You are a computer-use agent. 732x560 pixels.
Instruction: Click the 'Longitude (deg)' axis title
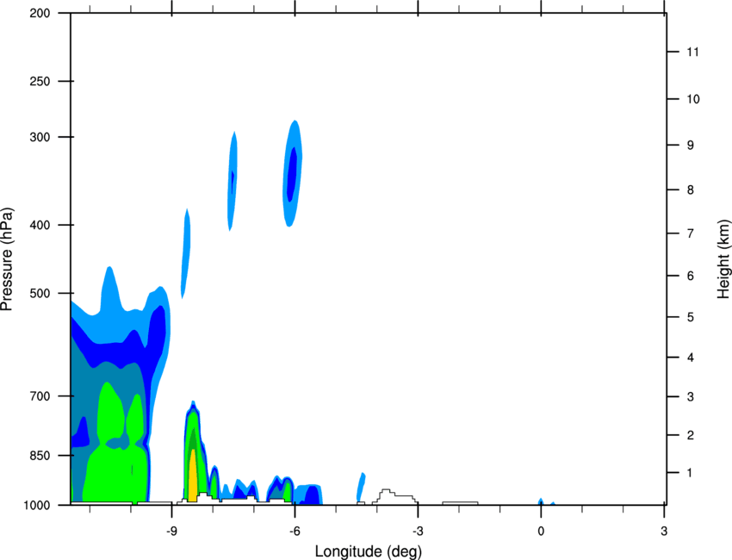369,551
